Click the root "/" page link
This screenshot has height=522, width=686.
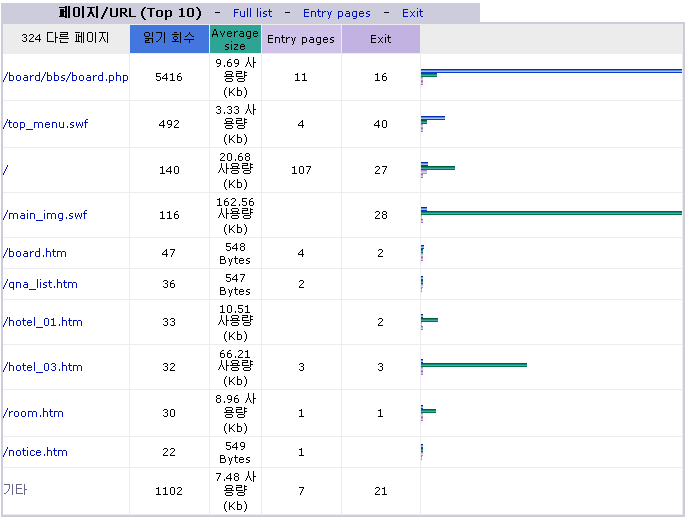coord(6,170)
